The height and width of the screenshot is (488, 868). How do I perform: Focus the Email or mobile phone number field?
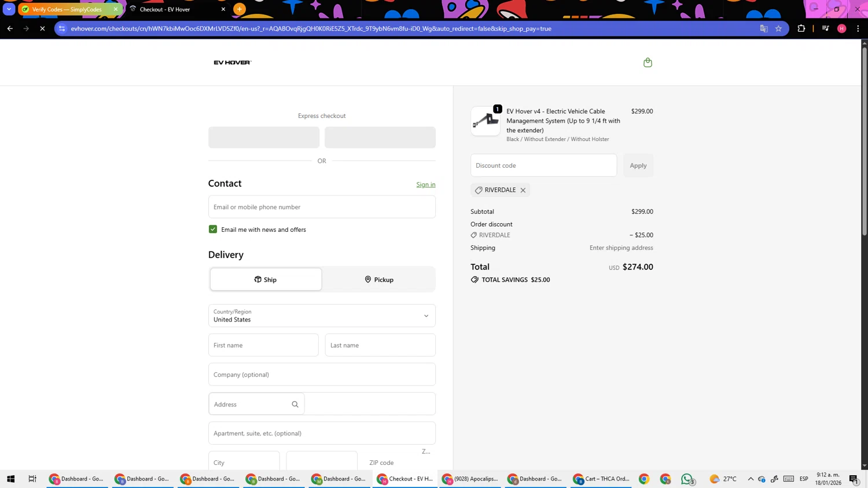click(322, 207)
